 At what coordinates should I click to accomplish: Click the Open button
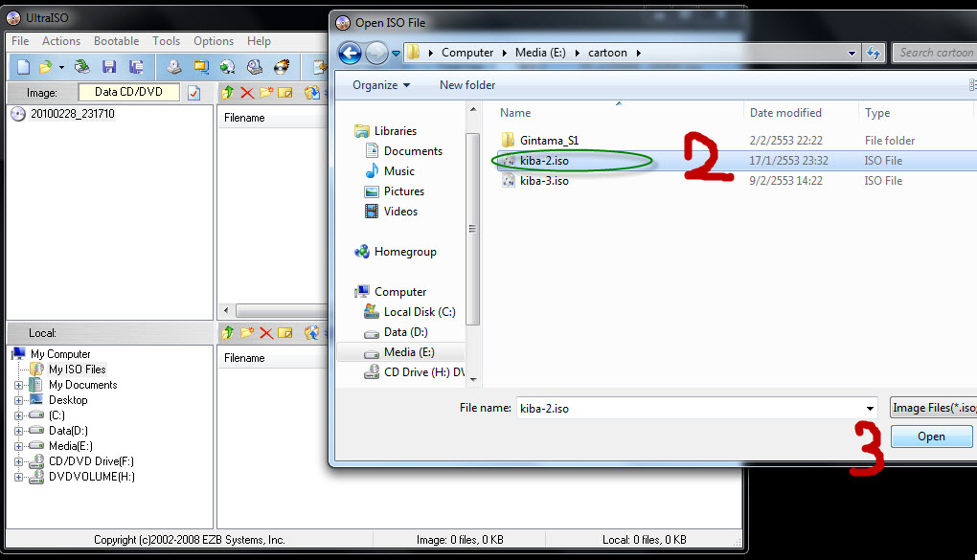[x=931, y=437]
